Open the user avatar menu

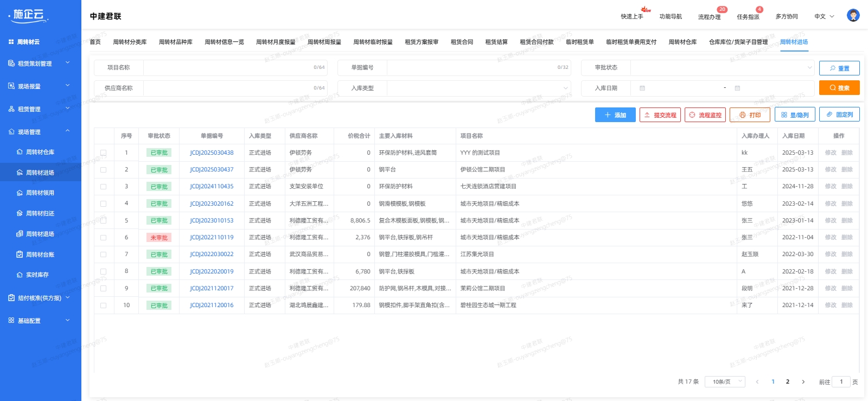pyautogui.click(x=853, y=16)
